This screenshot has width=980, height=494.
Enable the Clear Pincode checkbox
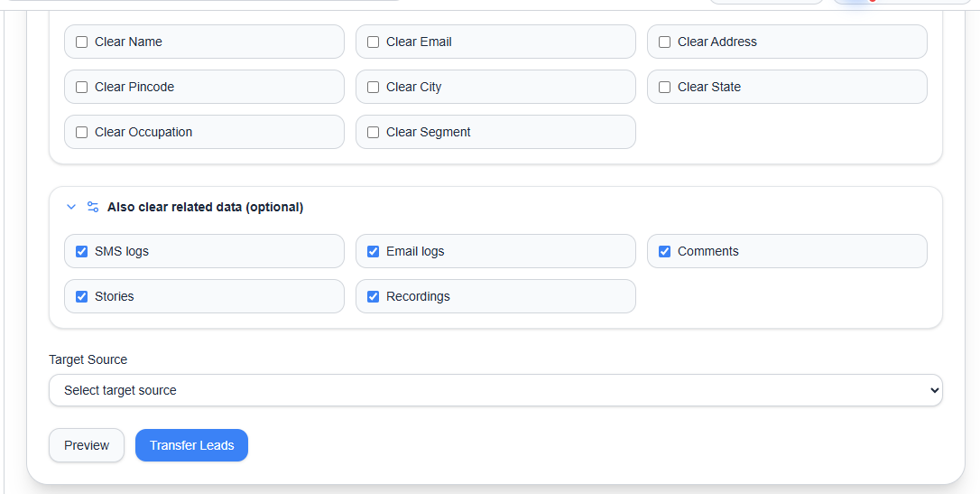82,87
